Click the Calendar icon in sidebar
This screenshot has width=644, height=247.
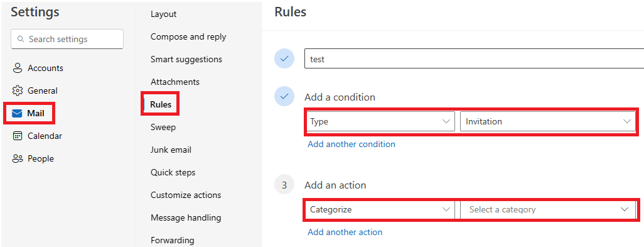(x=17, y=136)
